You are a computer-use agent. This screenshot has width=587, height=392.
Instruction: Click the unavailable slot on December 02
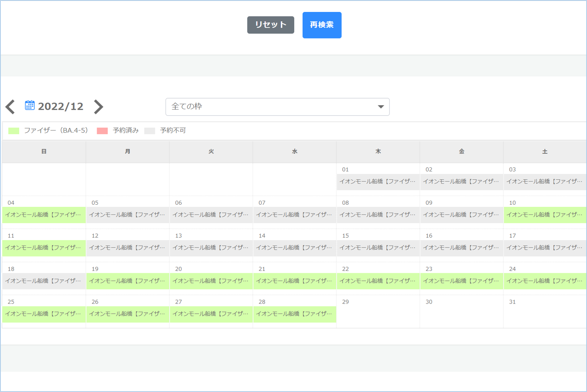[x=462, y=182]
